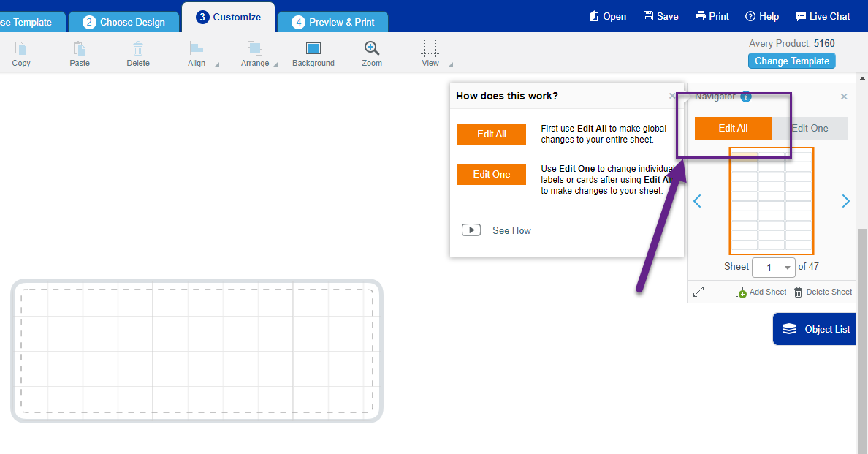Expand the Arrange dropdown arrow
The height and width of the screenshot is (454, 868).
pos(275,65)
